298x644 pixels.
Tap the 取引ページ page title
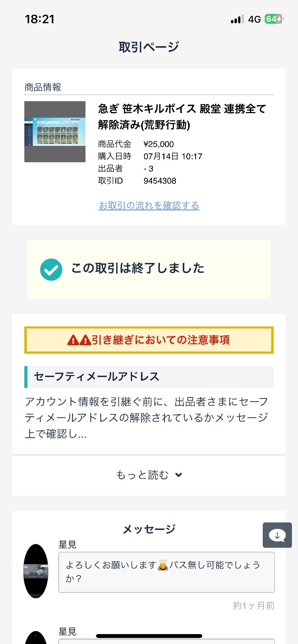149,47
